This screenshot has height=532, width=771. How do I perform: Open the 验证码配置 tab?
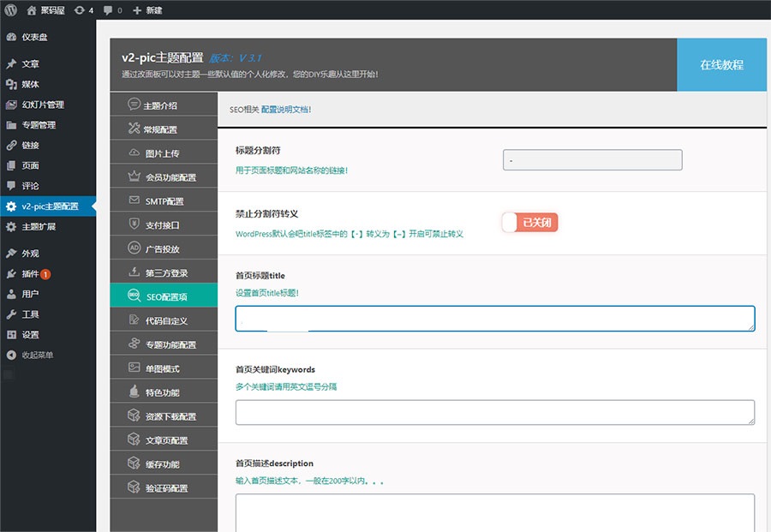click(x=164, y=487)
